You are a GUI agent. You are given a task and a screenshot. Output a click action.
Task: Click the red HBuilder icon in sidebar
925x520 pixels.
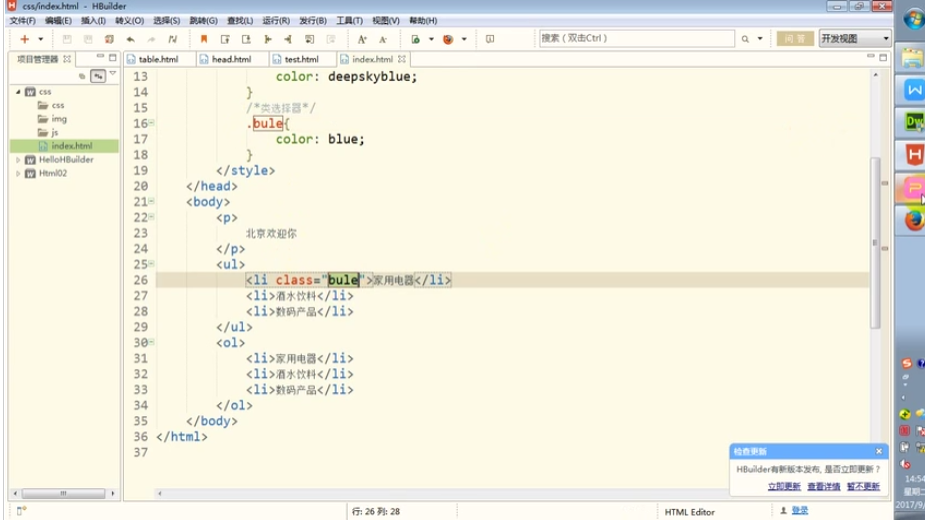[913, 154]
